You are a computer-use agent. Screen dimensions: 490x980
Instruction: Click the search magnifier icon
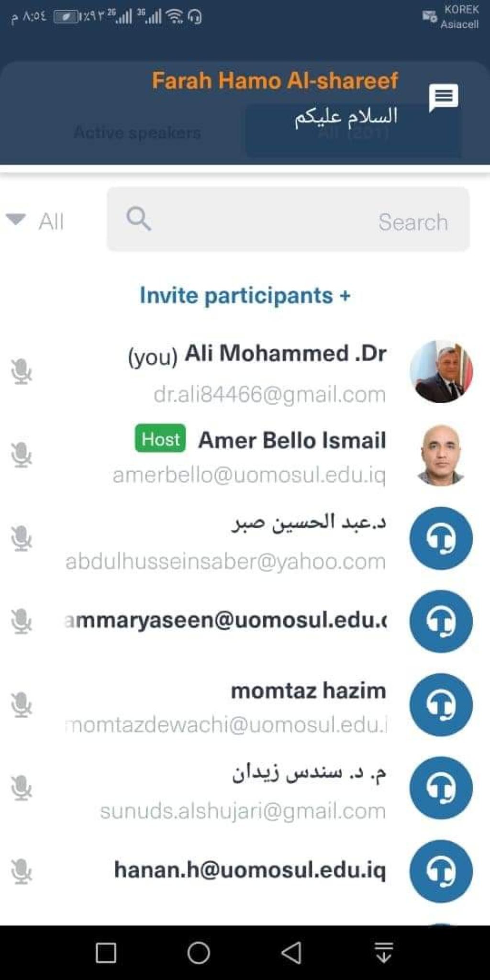(139, 219)
